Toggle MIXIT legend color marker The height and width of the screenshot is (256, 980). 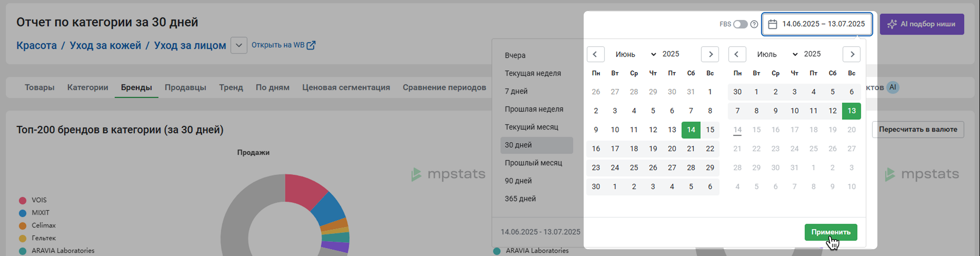click(x=23, y=213)
